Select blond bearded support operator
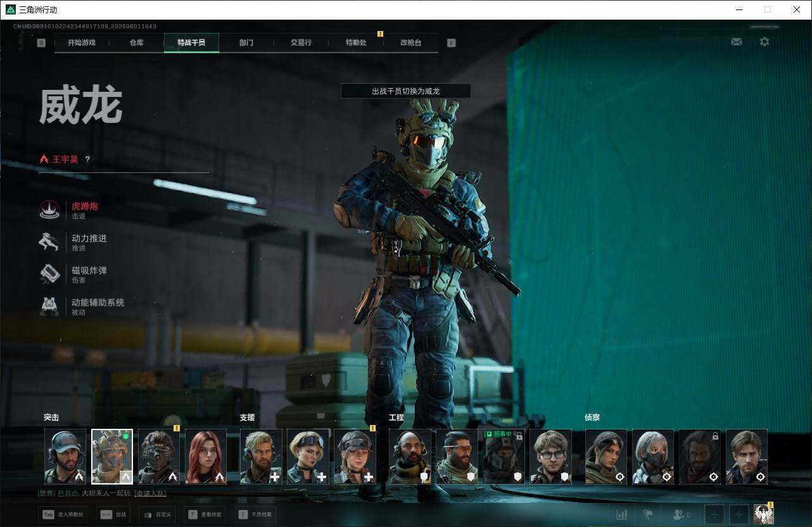This screenshot has height=527, width=812. click(x=261, y=457)
